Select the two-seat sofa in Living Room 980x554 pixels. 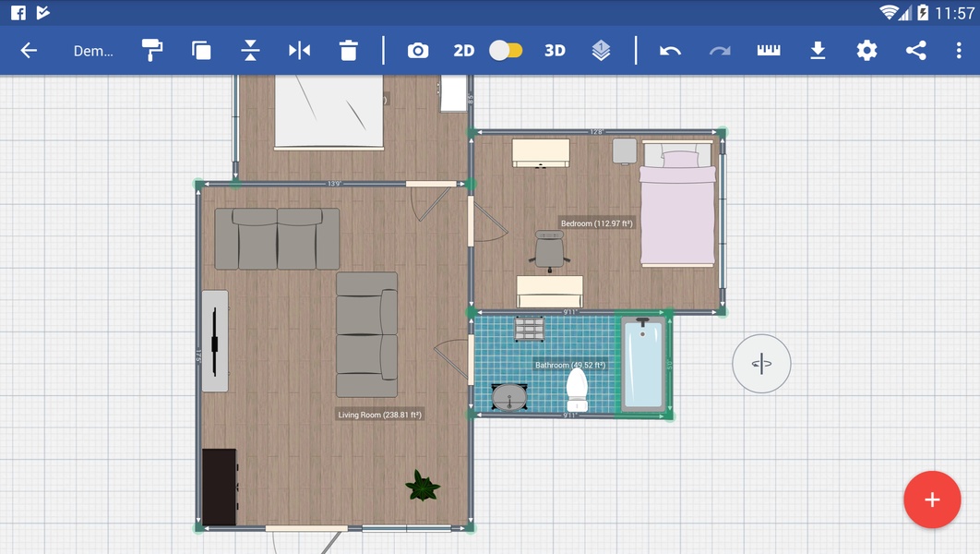tap(367, 334)
